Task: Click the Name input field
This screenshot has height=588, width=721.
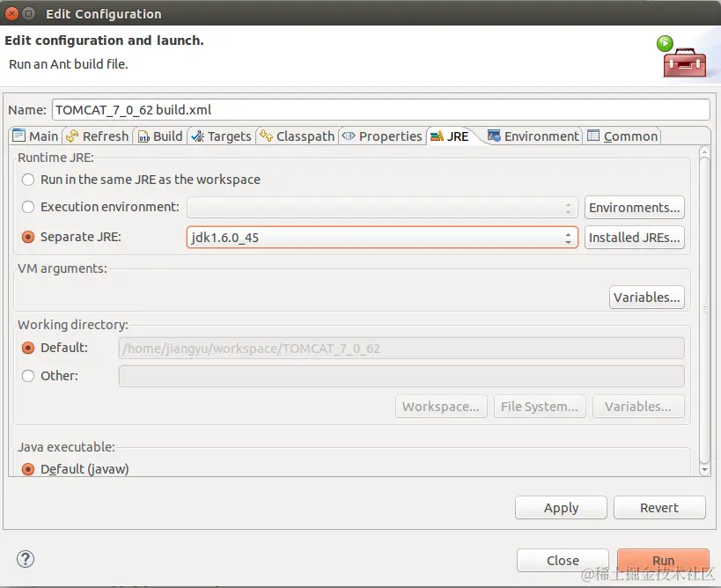Action: coord(380,110)
